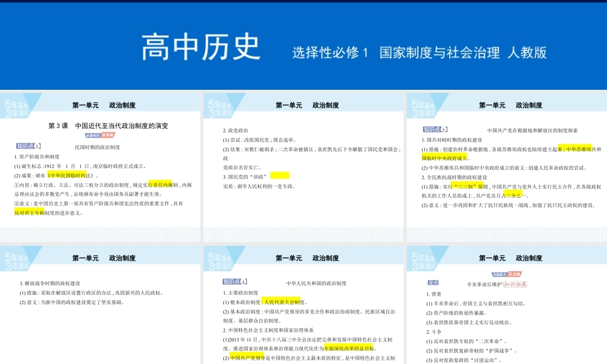Image resolution: width=607 pixels, height=364 pixels.
Task: Click the red 知识拓展 stamp
Action: (515, 284)
